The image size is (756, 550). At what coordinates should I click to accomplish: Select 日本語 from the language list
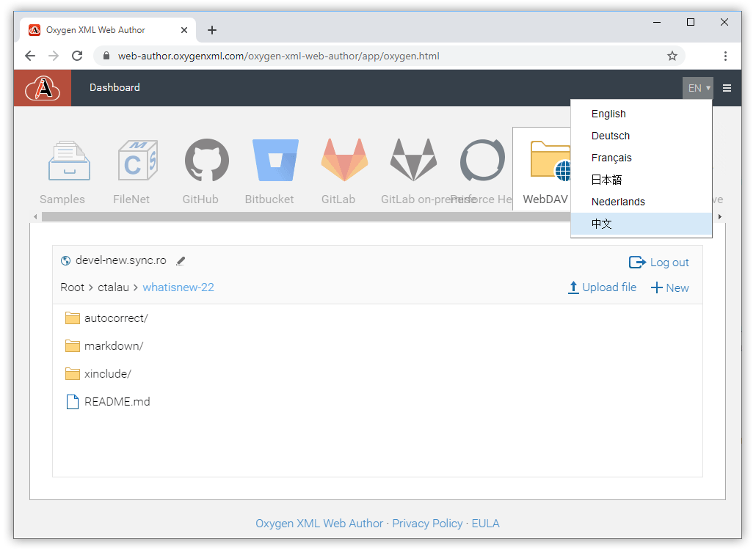click(x=641, y=180)
